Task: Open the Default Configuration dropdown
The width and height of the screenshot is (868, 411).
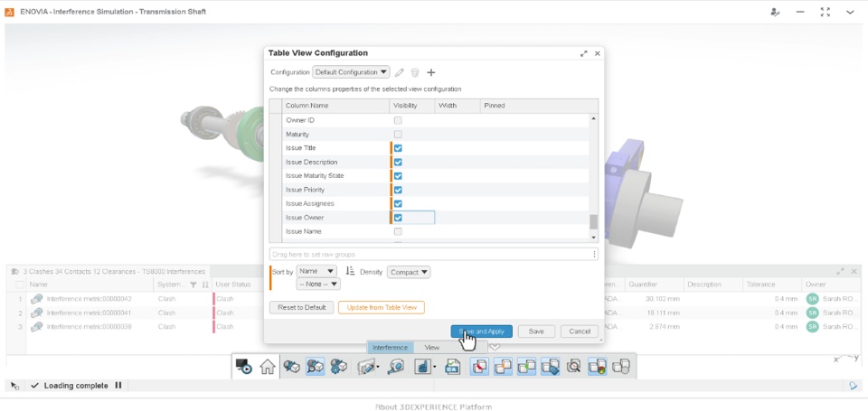Action: [351, 72]
